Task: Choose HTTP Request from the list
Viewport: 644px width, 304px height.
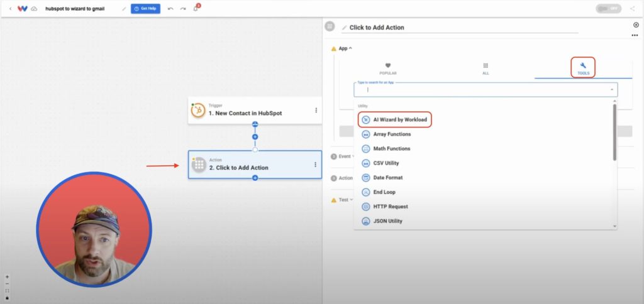Action: pyautogui.click(x=484, y=207)
